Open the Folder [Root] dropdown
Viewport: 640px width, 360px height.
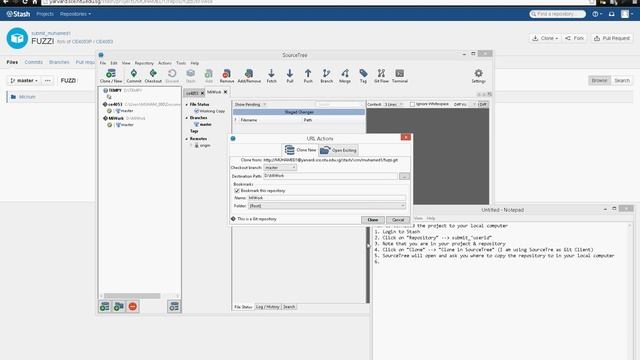click(x=327, y=206)
